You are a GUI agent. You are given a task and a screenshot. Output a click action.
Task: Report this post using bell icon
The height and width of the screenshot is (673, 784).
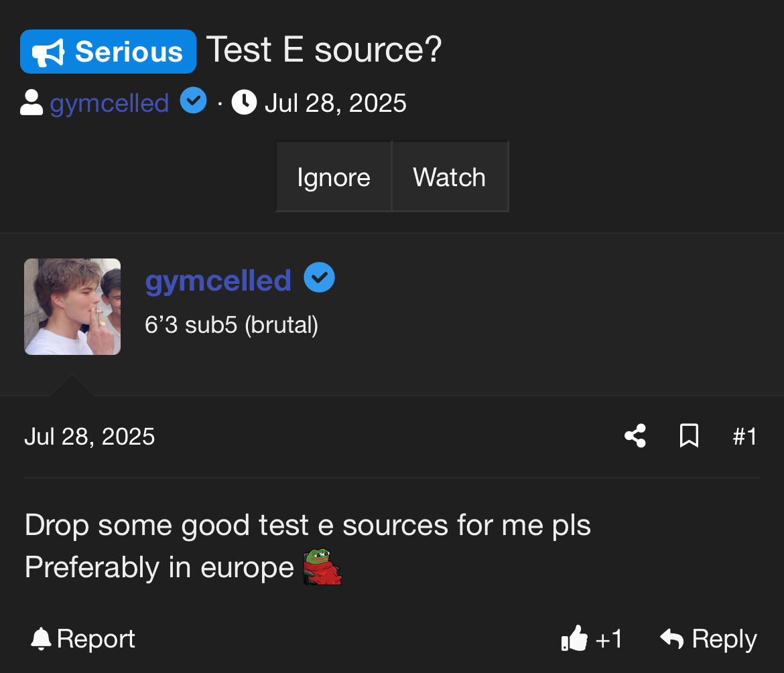(83, 639)
